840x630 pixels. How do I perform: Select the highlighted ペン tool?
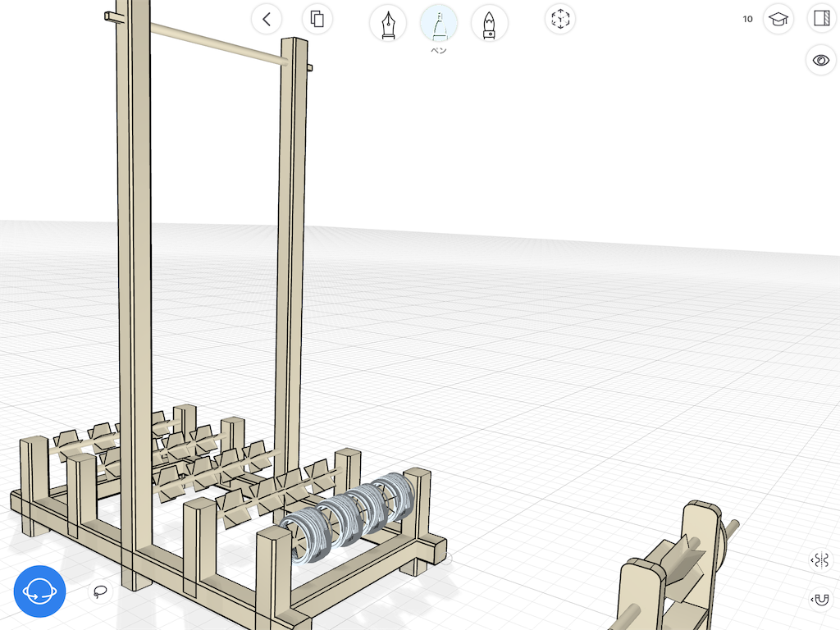[x=439, y=24]
